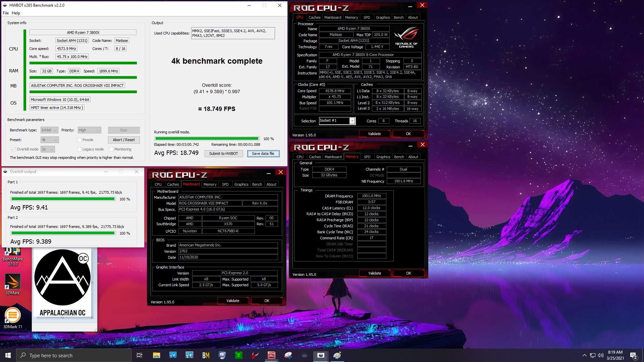The width and height of the screenshot is (644, 362).
Task: Open the Preset 4k dropdown
Action: 49,140
